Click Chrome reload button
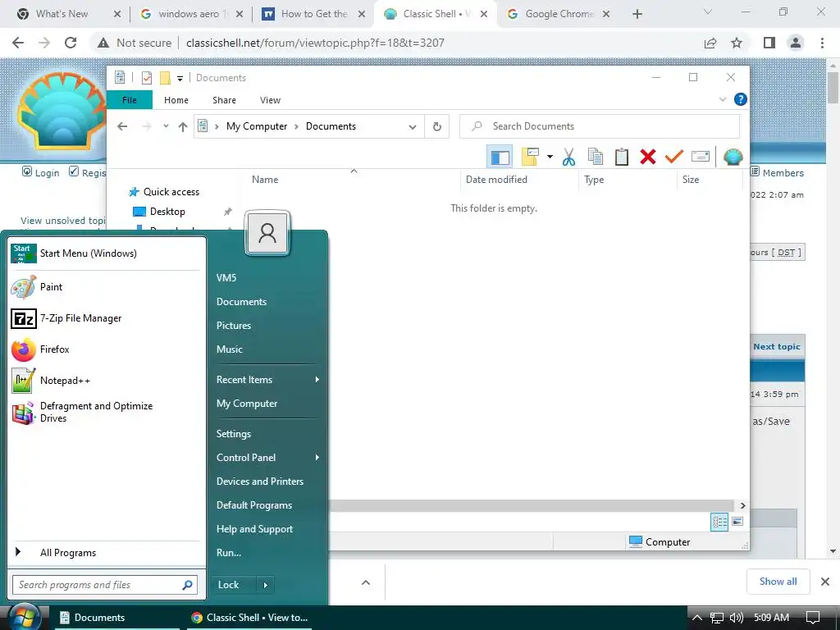This screenshot has height=630, width=840. (x=71, y=43)
